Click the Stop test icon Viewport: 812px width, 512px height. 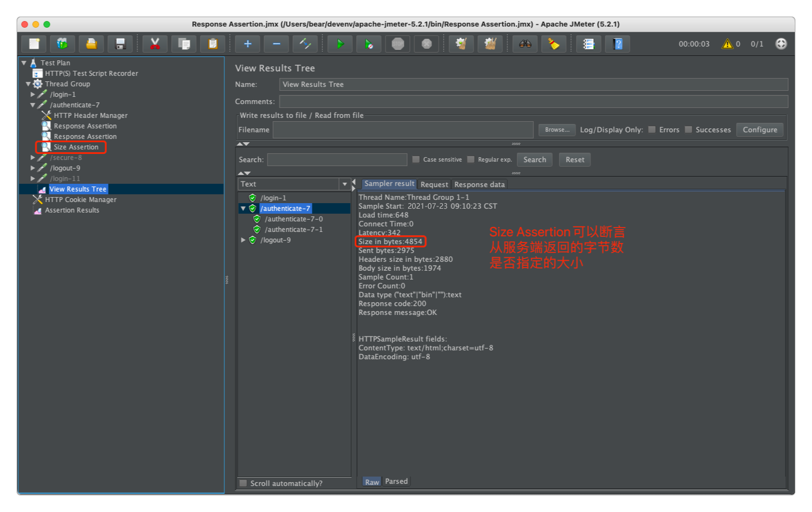point(398,44)
